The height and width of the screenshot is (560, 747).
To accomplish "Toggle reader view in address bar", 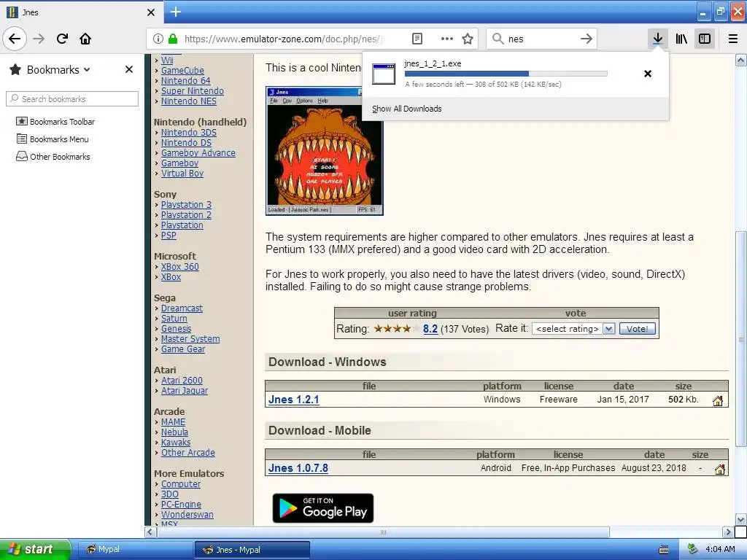I will (417, 39).
